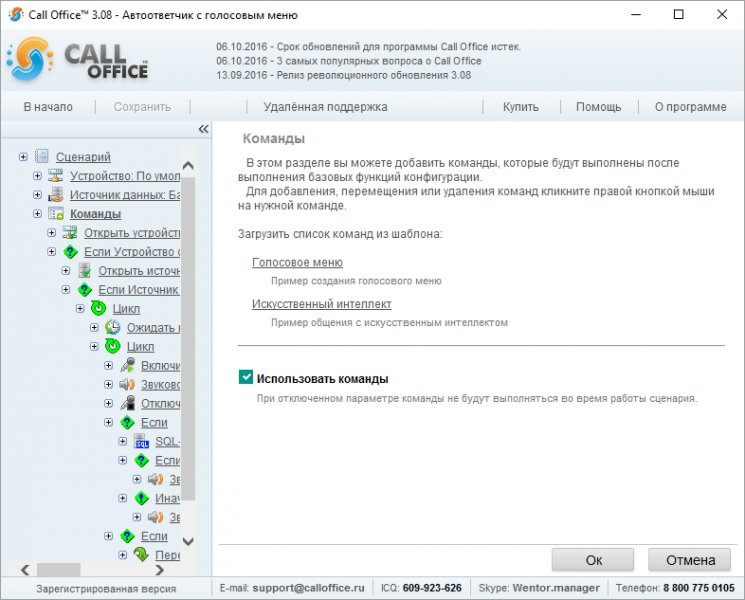Click the green loop icon of the Цикл row below Ожидать
745x600 pixels.
click(x=113, y=346)
